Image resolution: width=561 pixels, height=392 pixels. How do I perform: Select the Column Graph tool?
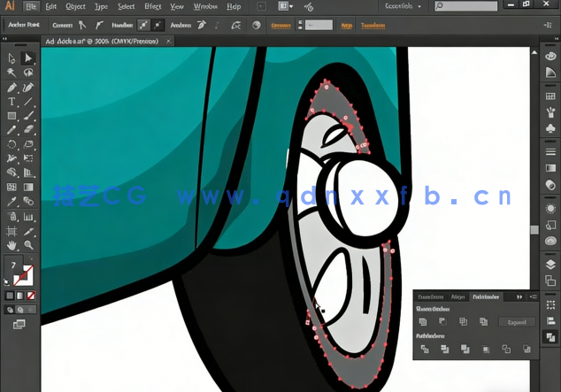[x=28, y=217]
